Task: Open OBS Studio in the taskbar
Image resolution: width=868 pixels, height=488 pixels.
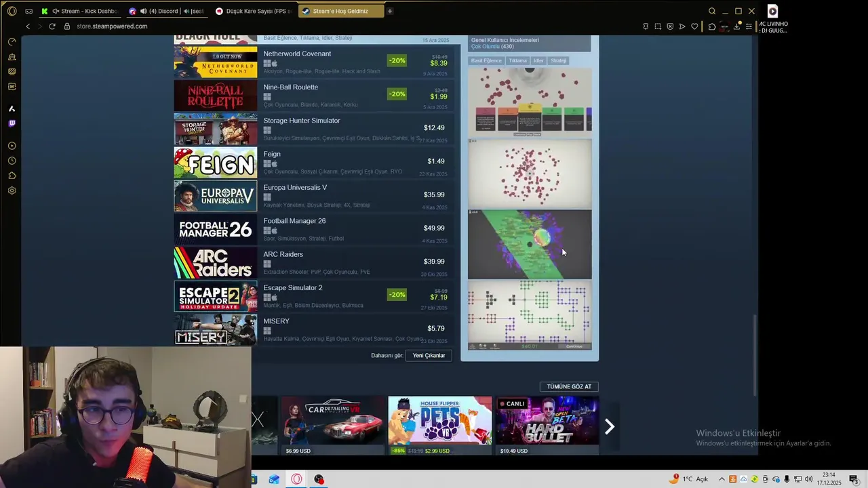Action: tap(319, 479)
